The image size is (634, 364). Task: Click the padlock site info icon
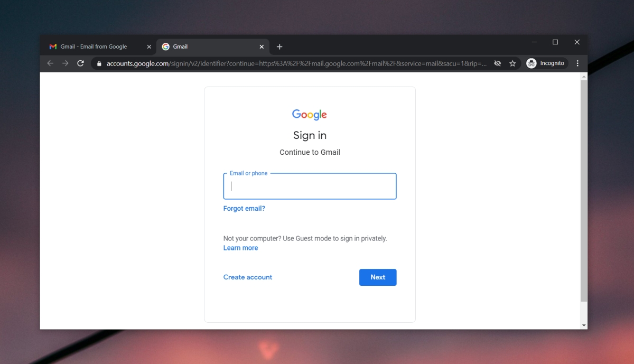click(x=98, y=63)
